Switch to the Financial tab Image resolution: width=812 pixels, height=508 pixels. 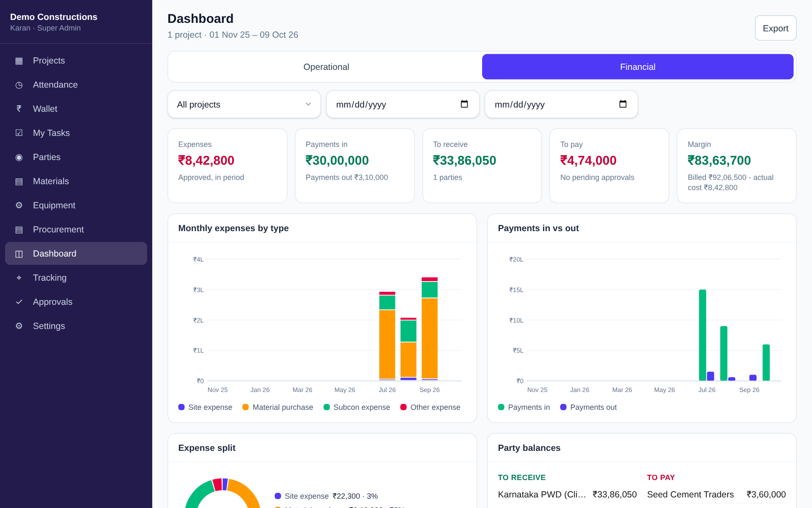tap(637, 67)
